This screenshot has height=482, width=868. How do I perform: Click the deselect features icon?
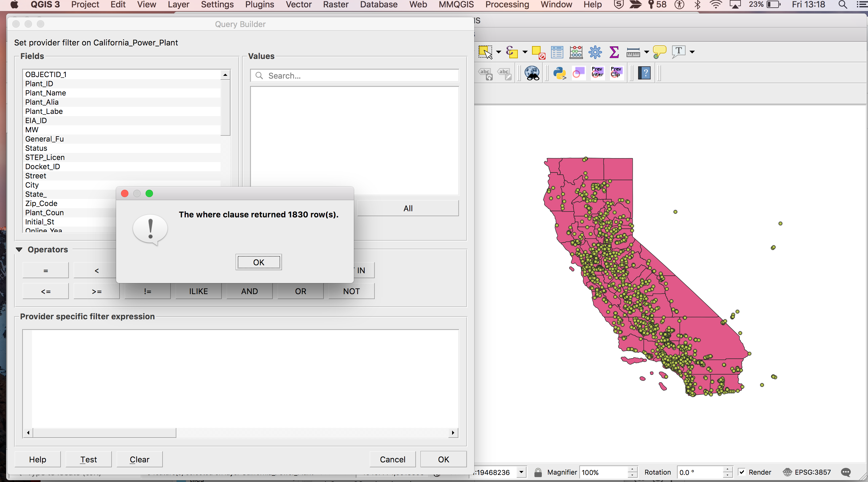pyautogui.click(x=538, y=52)
